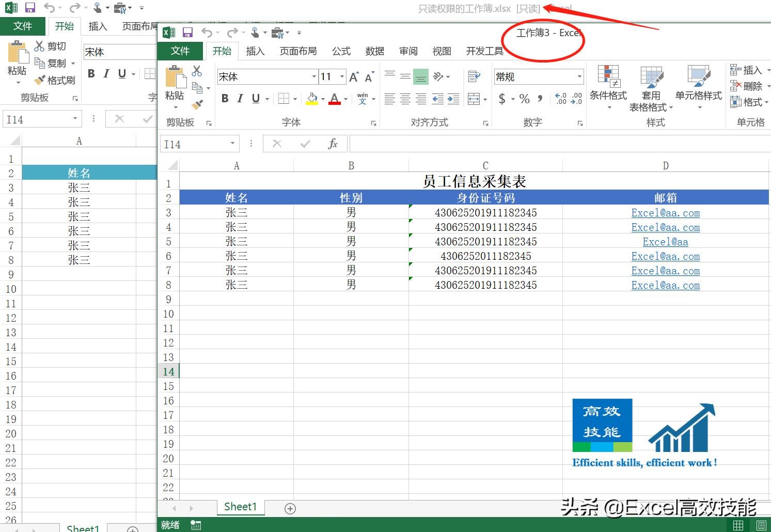Toggle Underline formatting
This screenshot has width=771, height=532.
[255, 98]
